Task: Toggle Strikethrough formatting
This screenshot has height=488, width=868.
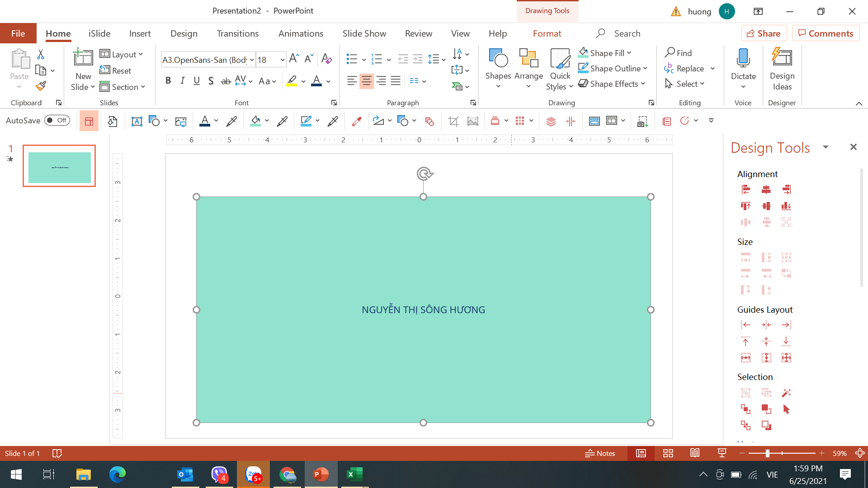Action: [226, 81]
